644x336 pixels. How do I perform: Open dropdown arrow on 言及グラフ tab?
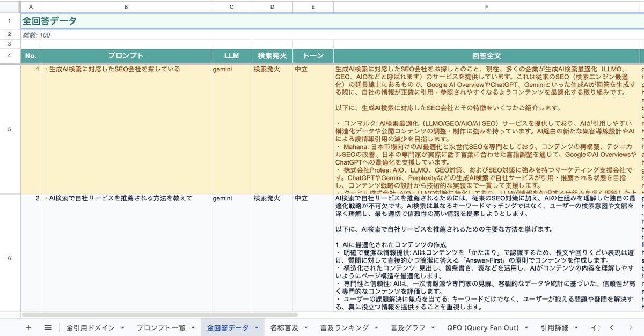(433, 328)
